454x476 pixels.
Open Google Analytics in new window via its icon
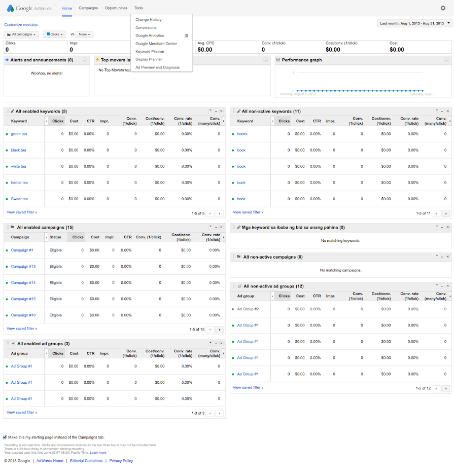(x=186, y=36)
